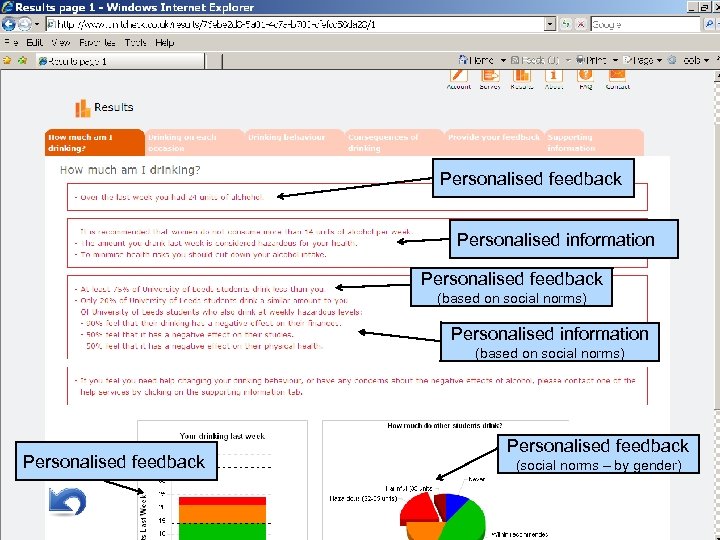
Task: Expand the Home button dropdown arrow
Action: pos(503,61)
